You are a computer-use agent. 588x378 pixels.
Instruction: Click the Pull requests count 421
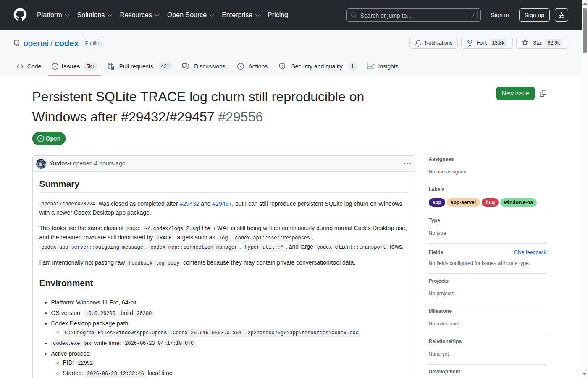click(x=165, y=66)
